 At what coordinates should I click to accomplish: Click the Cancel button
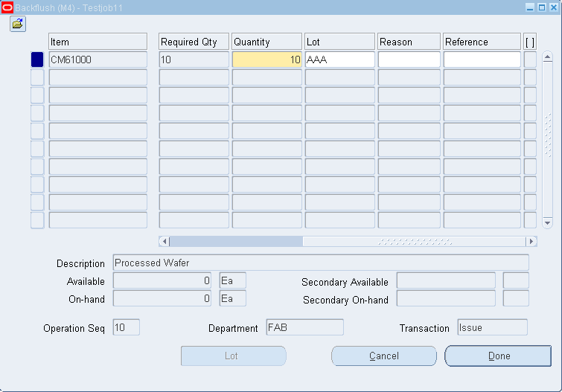point(384,356)
